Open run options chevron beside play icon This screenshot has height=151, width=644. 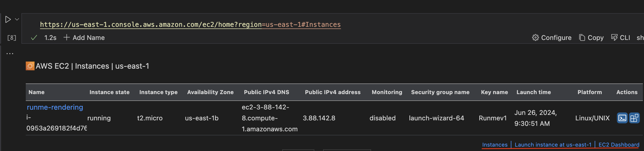17,19
